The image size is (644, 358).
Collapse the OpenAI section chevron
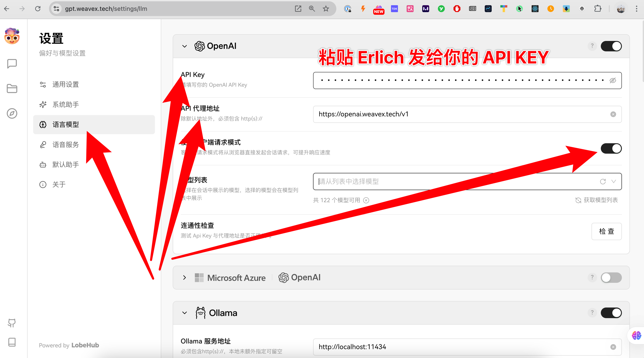pos(184,46)
